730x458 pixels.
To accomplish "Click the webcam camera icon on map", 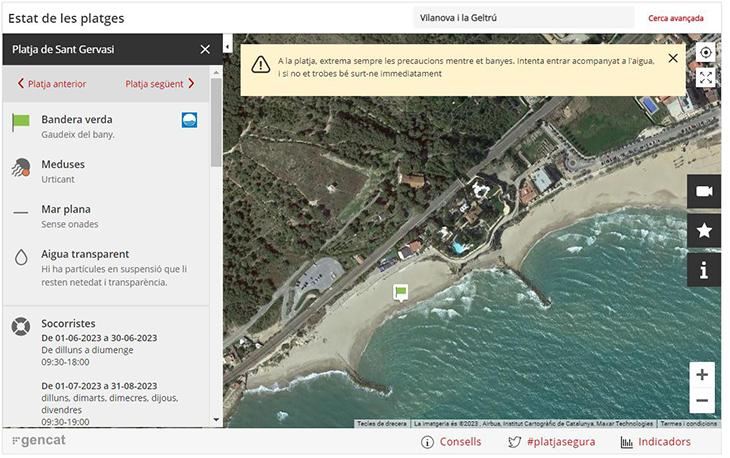I will coord(703,191).
